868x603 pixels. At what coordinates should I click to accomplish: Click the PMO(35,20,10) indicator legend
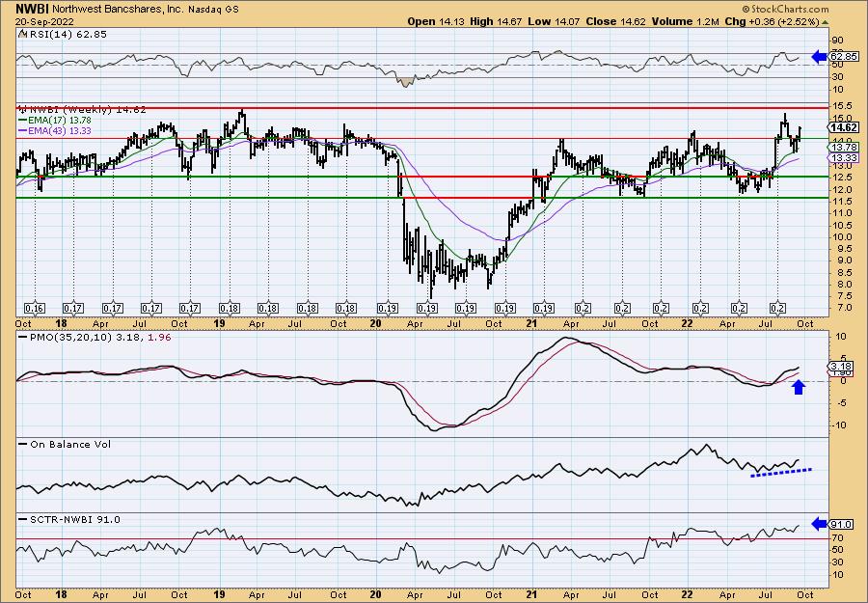(95, 338)
